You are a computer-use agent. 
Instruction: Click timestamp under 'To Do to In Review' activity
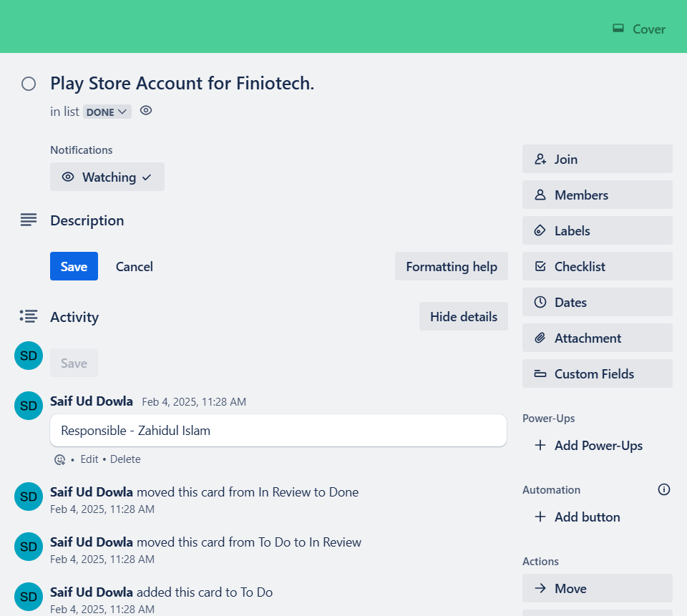pos(102,559)
